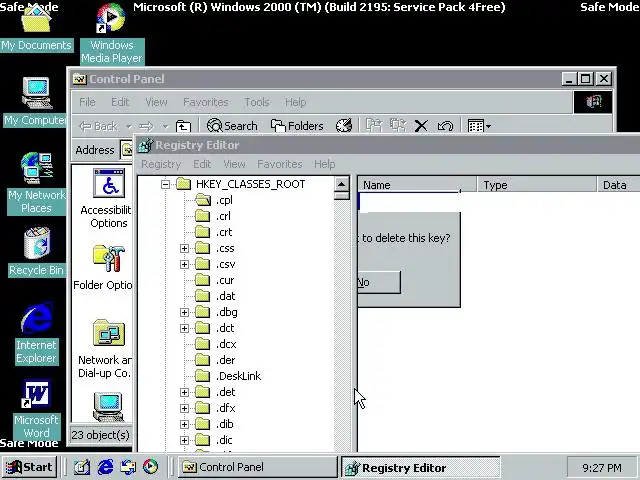Click Move To icon in Control Panel toolbar
The height and width of the screenshot is (480, 640).
374,126
